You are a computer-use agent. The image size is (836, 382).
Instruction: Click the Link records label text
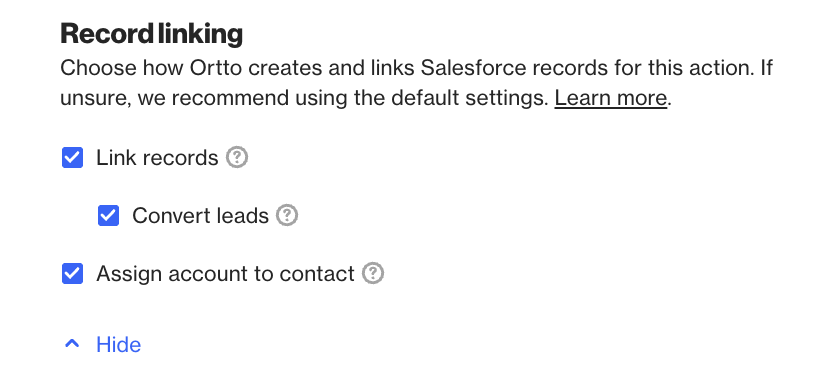[157, 158]
